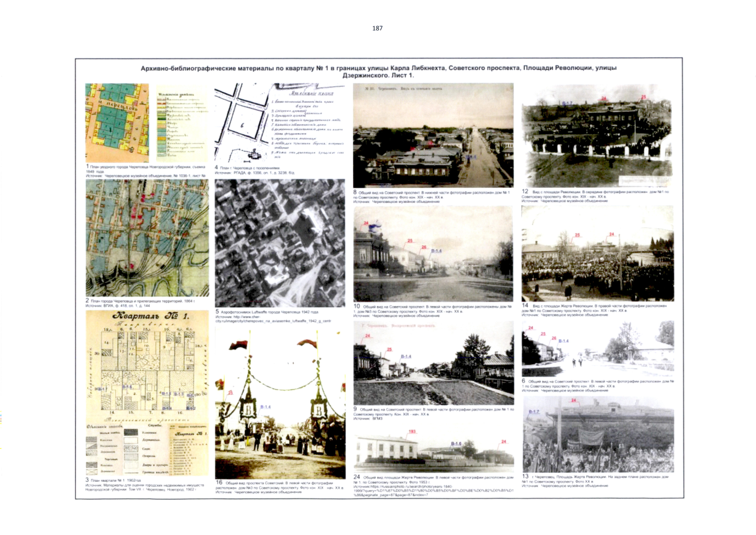Select photo 10 of Sovetsky prospect street
The width and height of the screenshot is (756, 535).
433,254
